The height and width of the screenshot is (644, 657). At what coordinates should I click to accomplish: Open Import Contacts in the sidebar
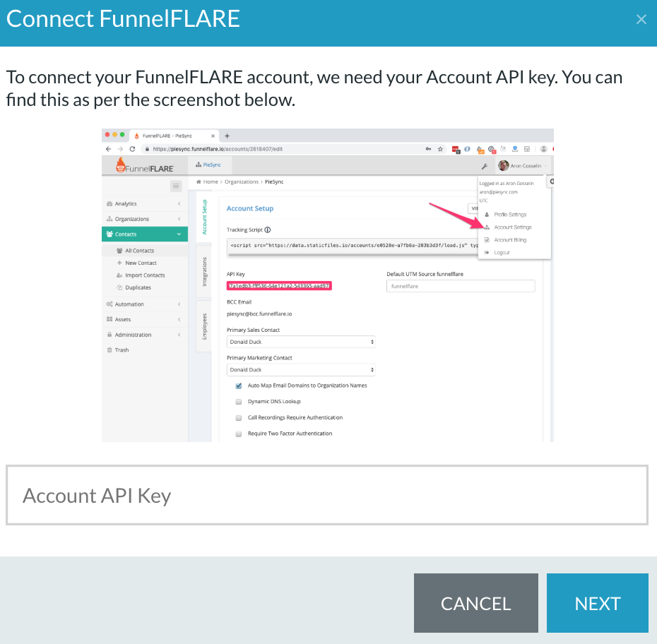click(145, 275)
